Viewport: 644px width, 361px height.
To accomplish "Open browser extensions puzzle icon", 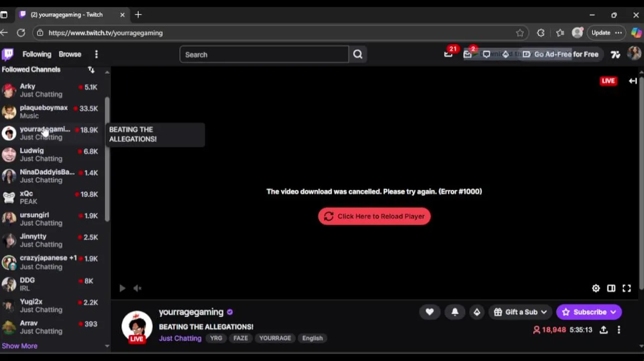I will tap(541, 33).
